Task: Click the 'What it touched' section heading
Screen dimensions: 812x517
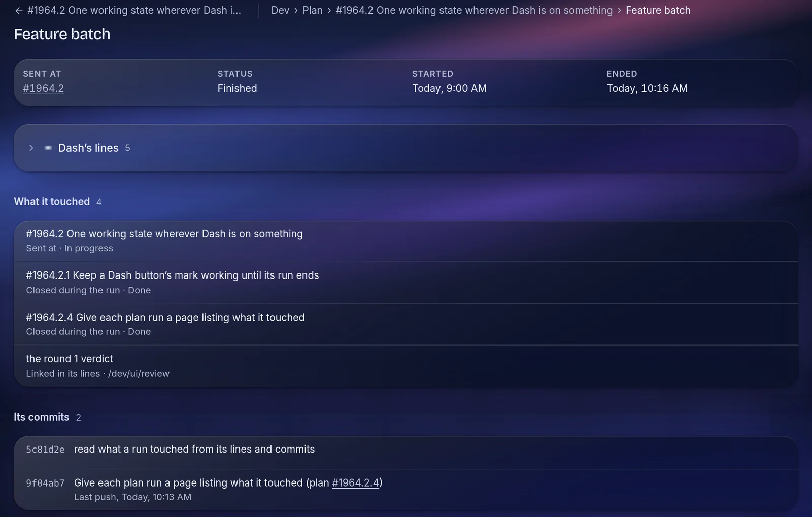Action: coord(52,202)
